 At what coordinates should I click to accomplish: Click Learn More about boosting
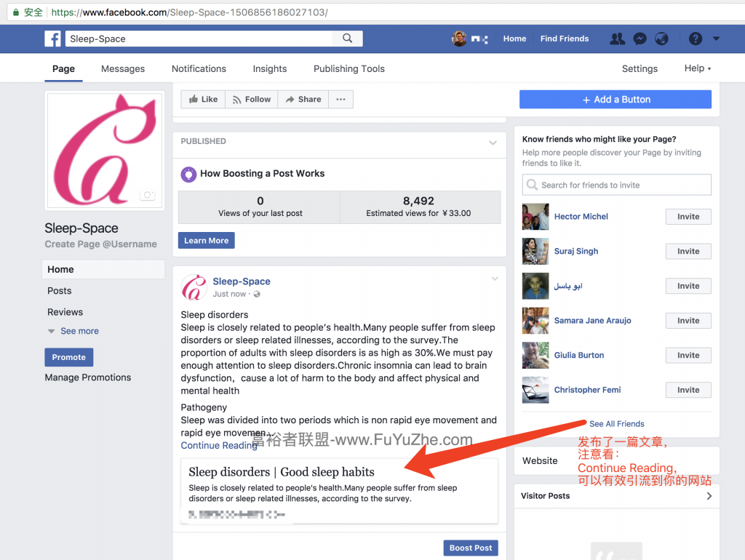tap(206, 240)
